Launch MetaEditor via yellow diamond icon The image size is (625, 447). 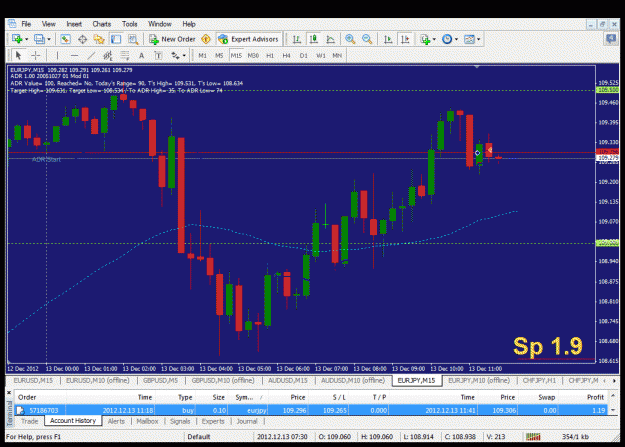(x=206, y=39)
